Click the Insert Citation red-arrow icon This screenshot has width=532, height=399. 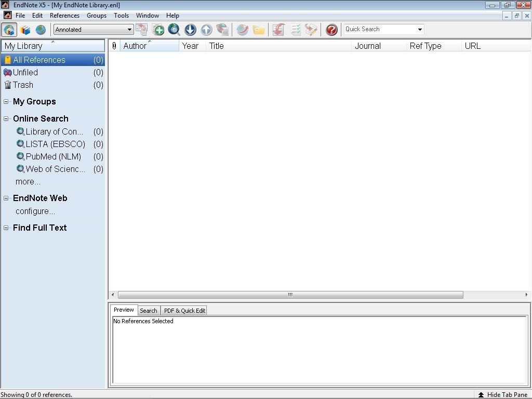(x=278, y=30)
